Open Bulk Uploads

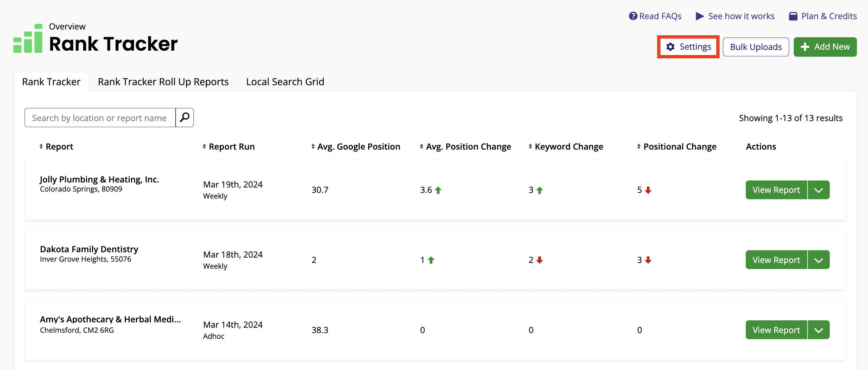[756, 47]
